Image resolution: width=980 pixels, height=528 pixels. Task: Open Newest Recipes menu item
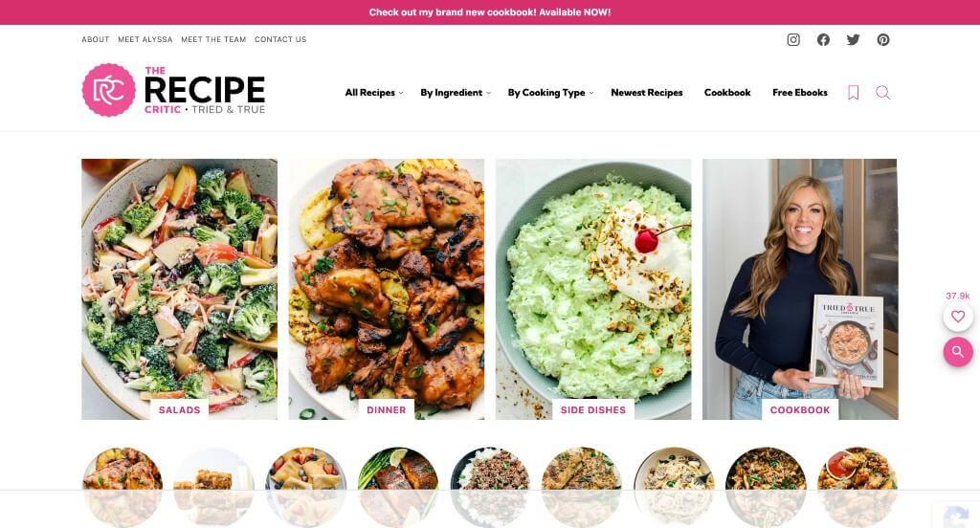click(x=646, y=93)
